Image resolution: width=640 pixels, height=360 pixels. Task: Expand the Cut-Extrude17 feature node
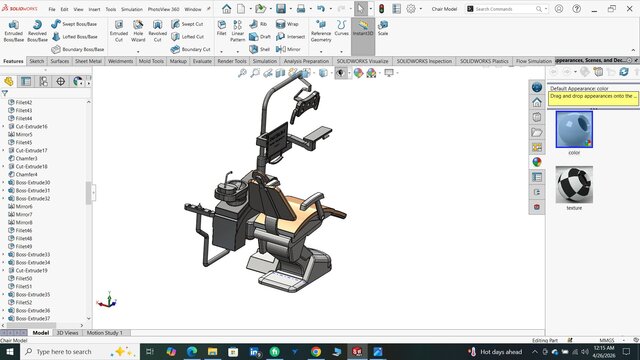click(x=3, y=151)
